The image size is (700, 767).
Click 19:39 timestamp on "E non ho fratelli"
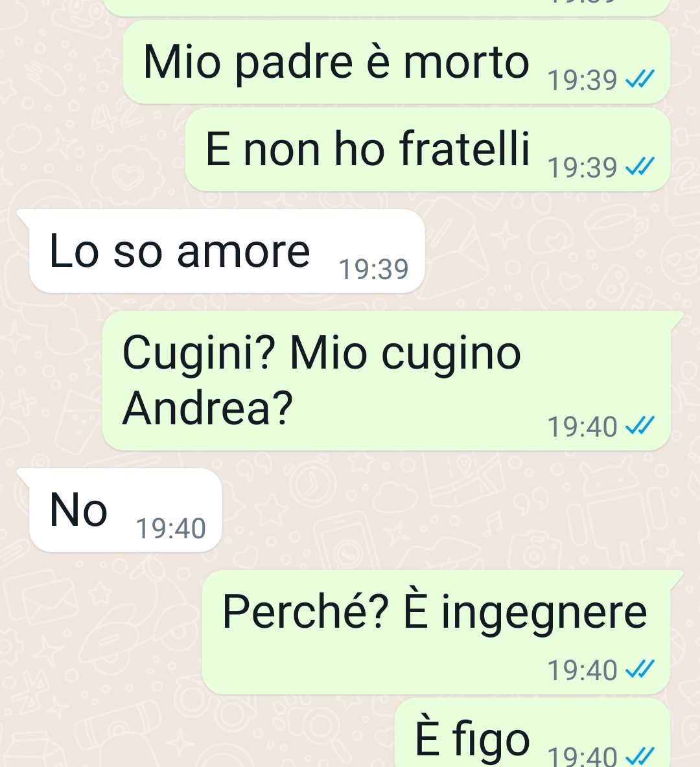pos(582,168)
